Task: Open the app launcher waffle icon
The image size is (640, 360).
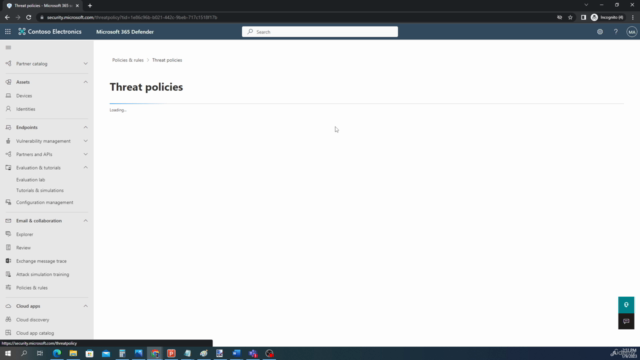Action: click(x=8, y=31)
